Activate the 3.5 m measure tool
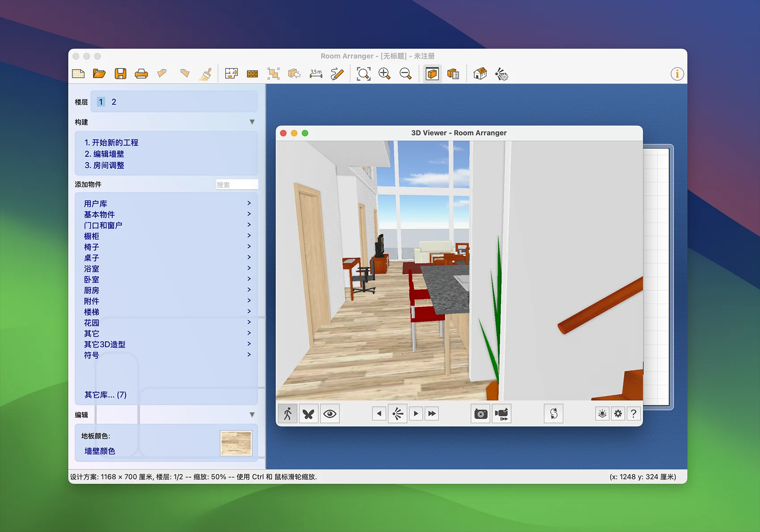 [316, 74]
